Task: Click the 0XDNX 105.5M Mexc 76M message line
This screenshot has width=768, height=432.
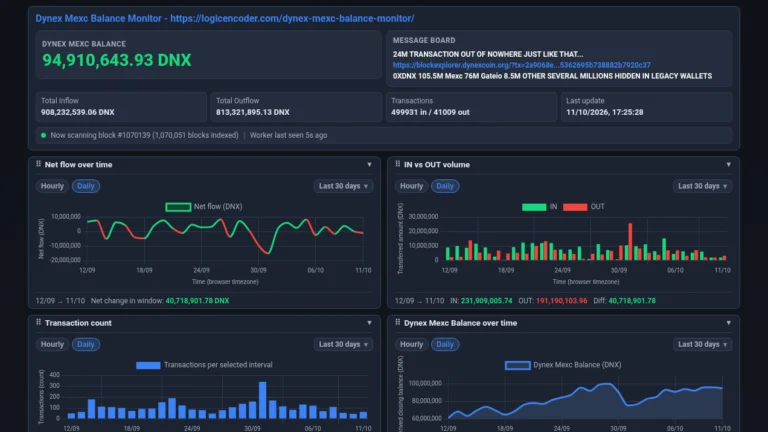Action: [x=552, y=76]
